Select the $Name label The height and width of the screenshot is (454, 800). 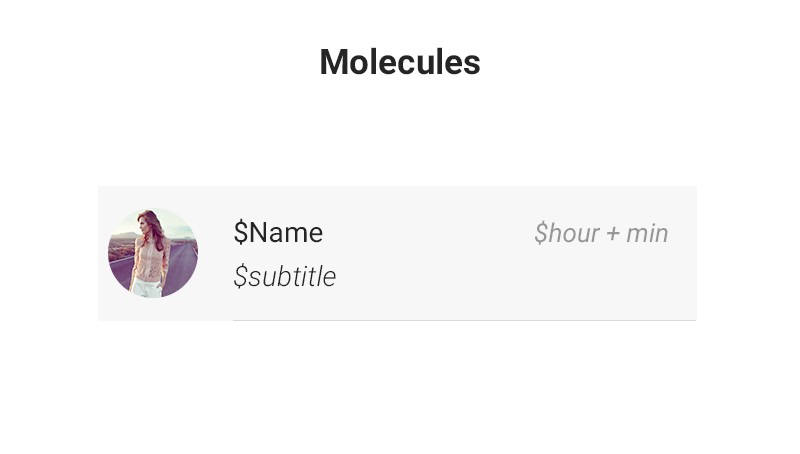pos(278,233)
